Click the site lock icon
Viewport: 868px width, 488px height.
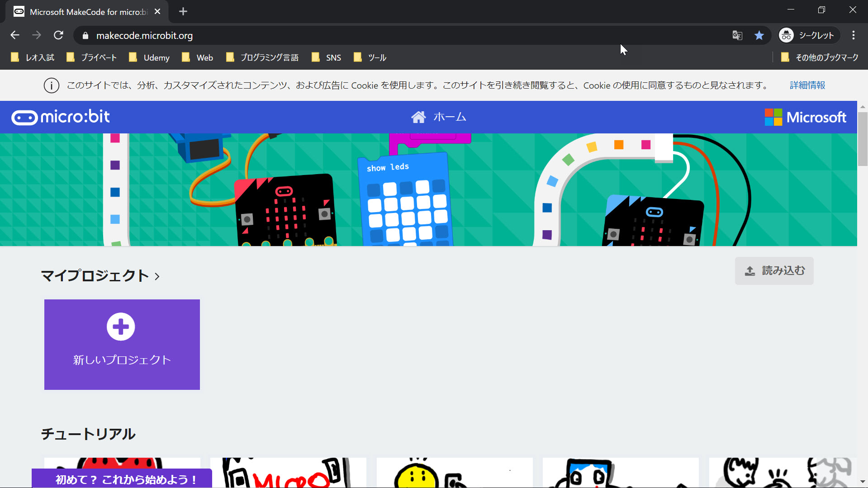(85, 36)
